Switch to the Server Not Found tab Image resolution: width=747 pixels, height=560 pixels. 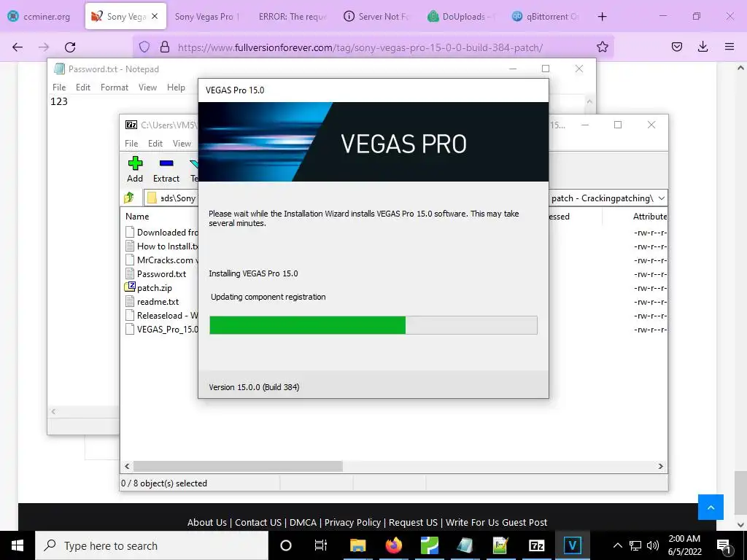[x=376, y=17]
